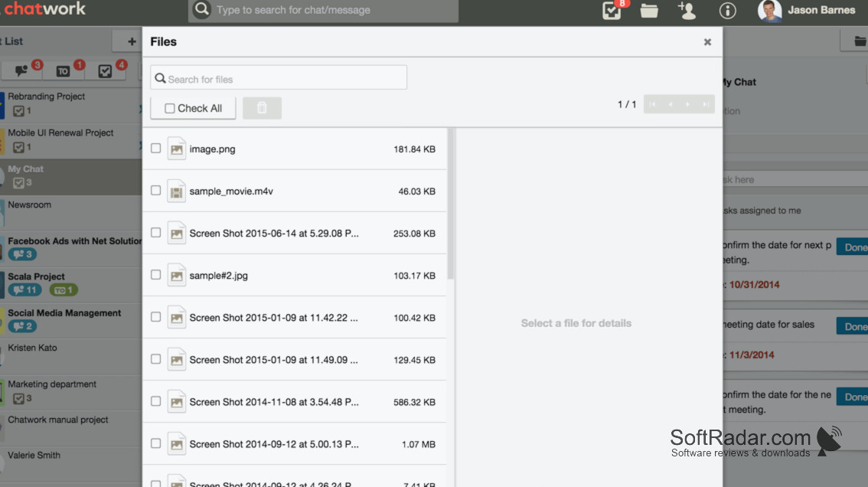Screen dimensions: 868x487
Task: Filter chats by tasks checkmark icon
Action: tap(105, 71)
